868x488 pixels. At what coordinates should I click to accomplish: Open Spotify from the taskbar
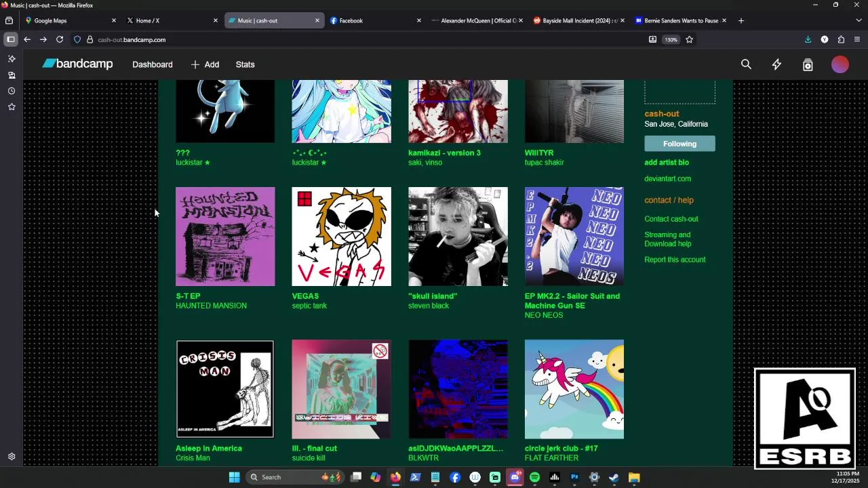click(534, 477)
